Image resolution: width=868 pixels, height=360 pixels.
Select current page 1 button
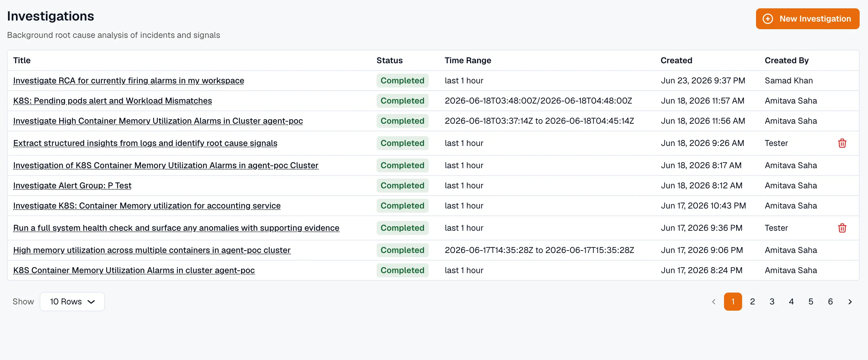733,302
